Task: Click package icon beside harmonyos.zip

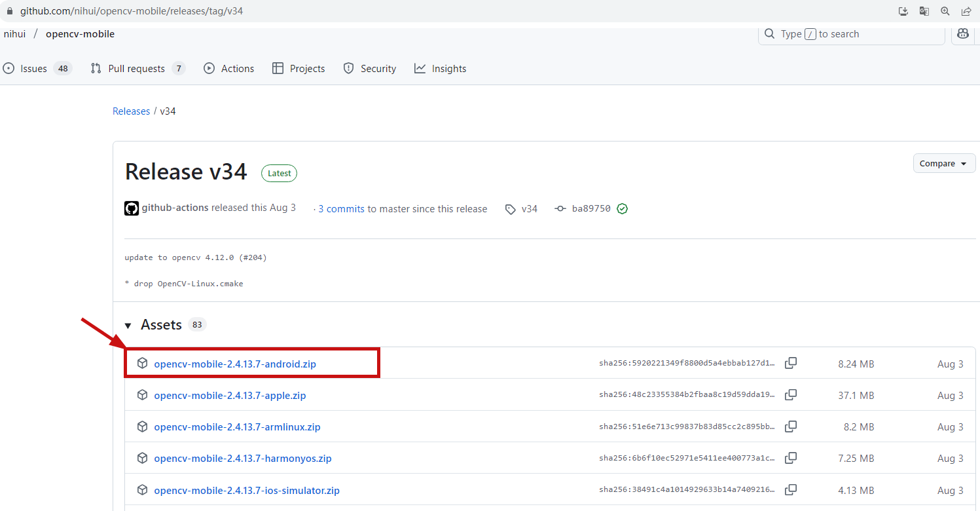Action: point(142,458)
